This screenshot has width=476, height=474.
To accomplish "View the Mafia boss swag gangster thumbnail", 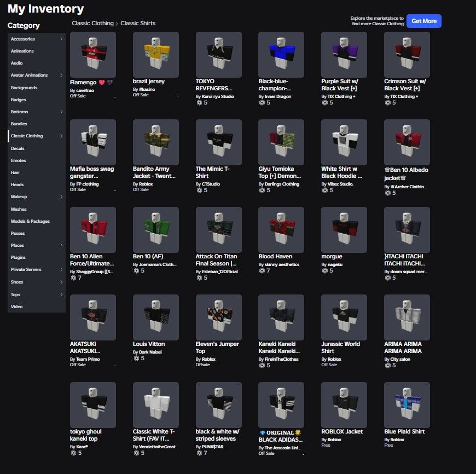I will [x=93, y=142].
